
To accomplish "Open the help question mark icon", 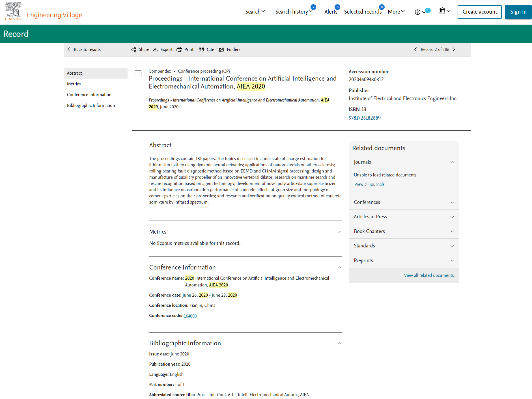I will (x=417, y=12).
